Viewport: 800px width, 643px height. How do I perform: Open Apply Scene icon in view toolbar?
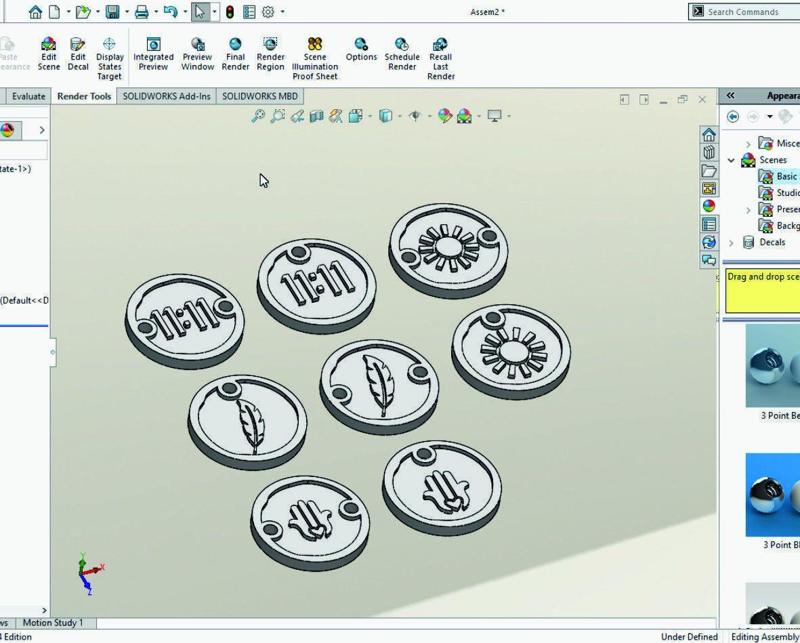click(464, 116)
